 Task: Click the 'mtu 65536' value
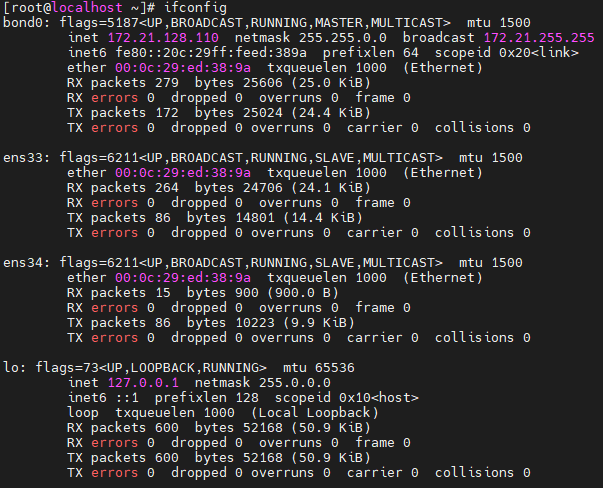tap(319, 368)
